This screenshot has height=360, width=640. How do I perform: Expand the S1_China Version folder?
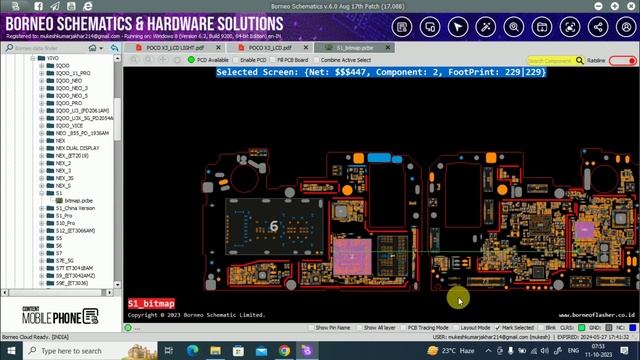(x=42, y=208)
